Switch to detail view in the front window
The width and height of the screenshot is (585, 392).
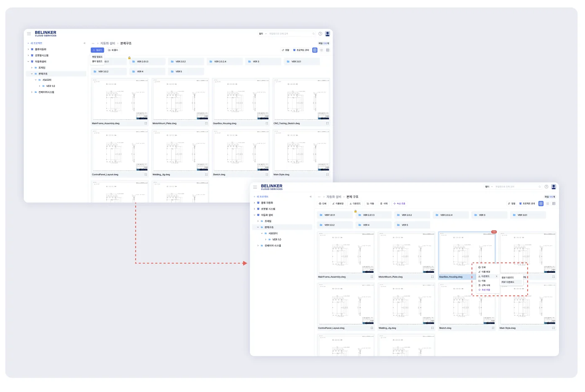554,204
